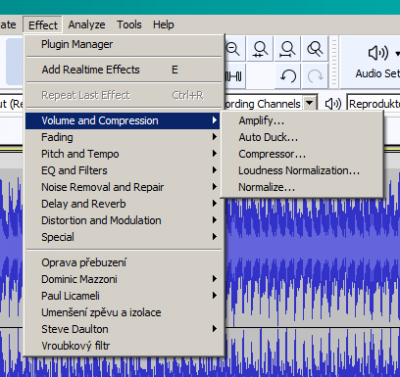Click the playback device speaker icon
Screen dimensions: 400x377
pos(333,104)
